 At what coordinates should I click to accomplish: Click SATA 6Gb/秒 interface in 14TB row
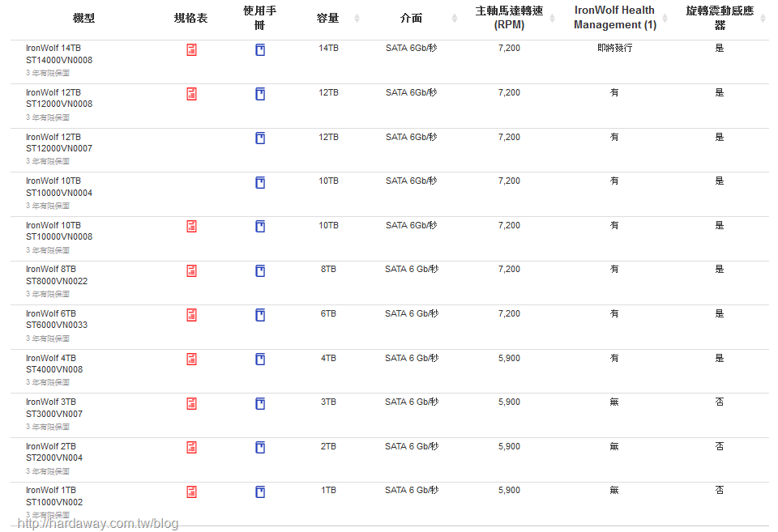(412, 48)
